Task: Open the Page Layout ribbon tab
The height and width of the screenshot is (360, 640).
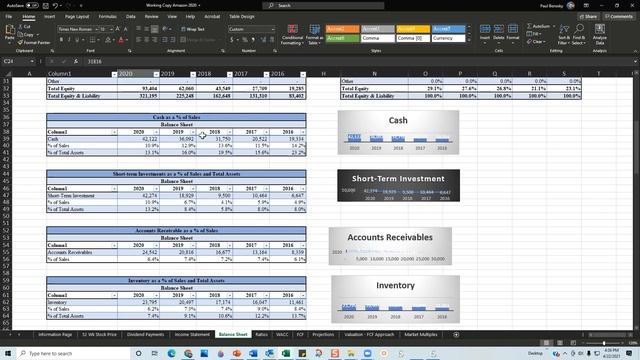Action: [x=77, y=17]
